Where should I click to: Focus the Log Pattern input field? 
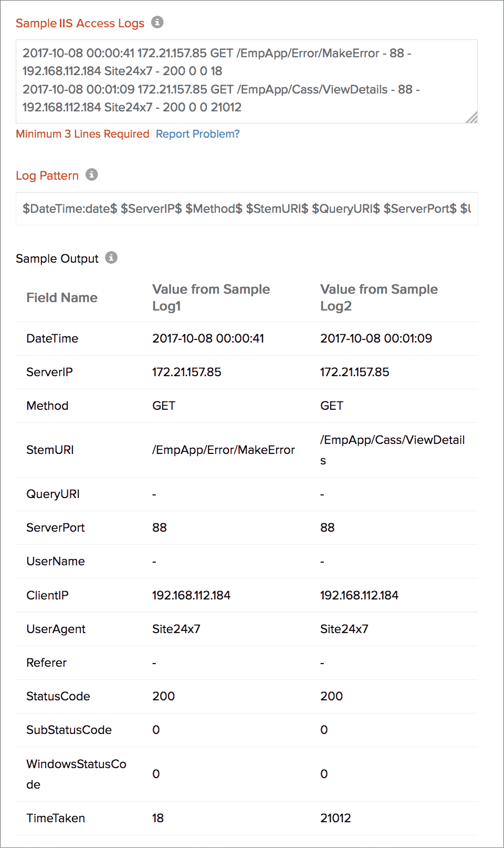pyautogui.click(x=246, y=209)
